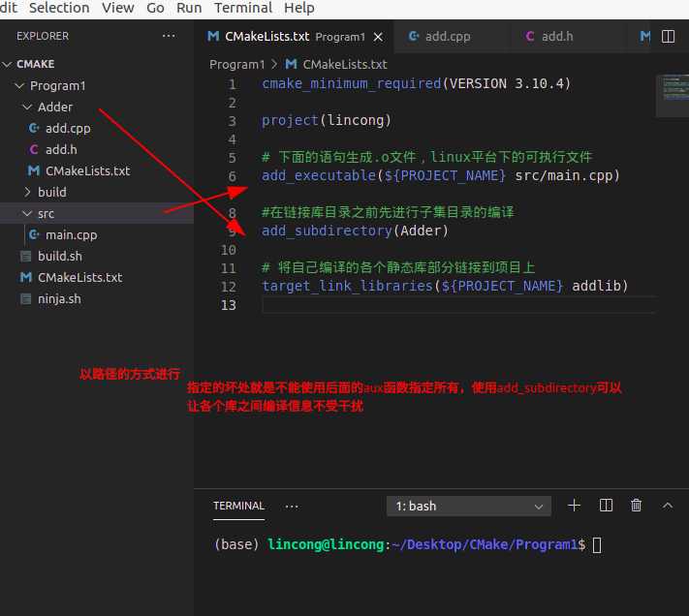Click the breadcrumb CMake M icon

pyautogui.click(x=291, y=65)
